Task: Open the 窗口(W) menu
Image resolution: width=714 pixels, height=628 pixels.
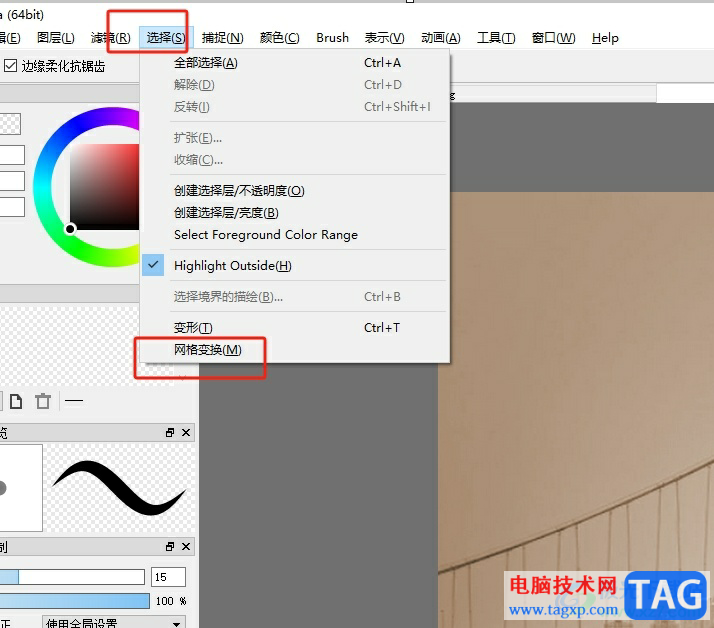Action: click(x=553, y=38)
